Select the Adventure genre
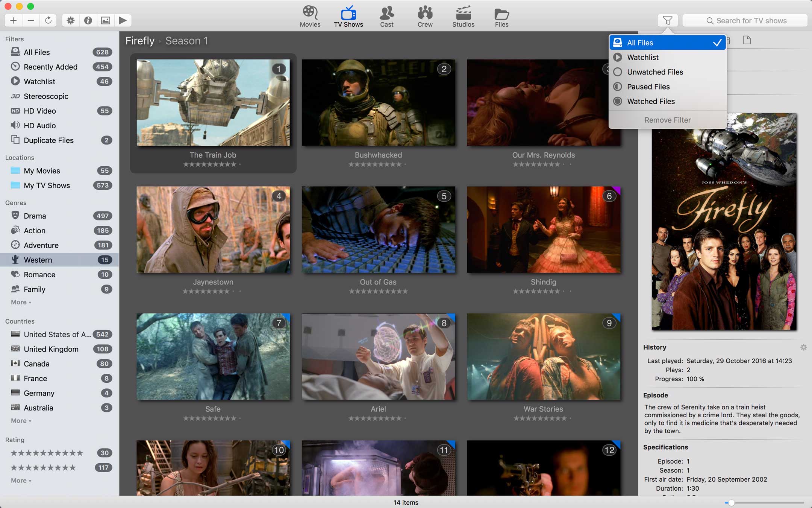Screen dimensions: 812x508 pos(59,245)
